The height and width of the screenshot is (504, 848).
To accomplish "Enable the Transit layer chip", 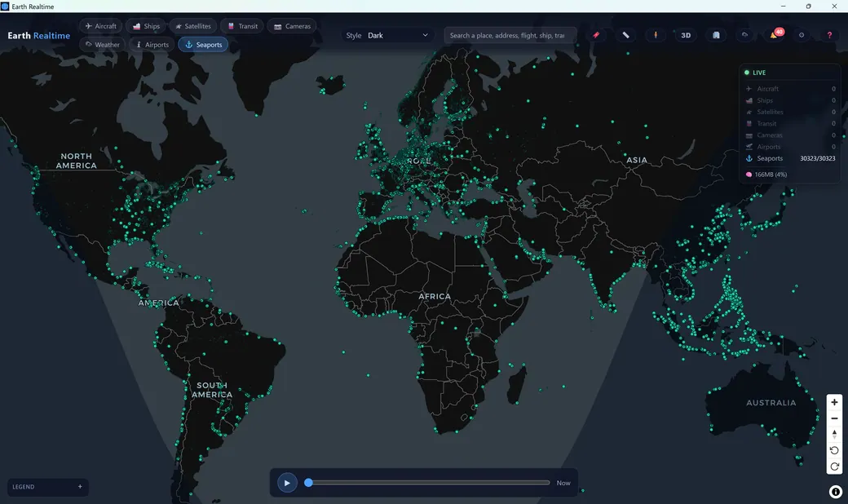I will tap(242, 26).
